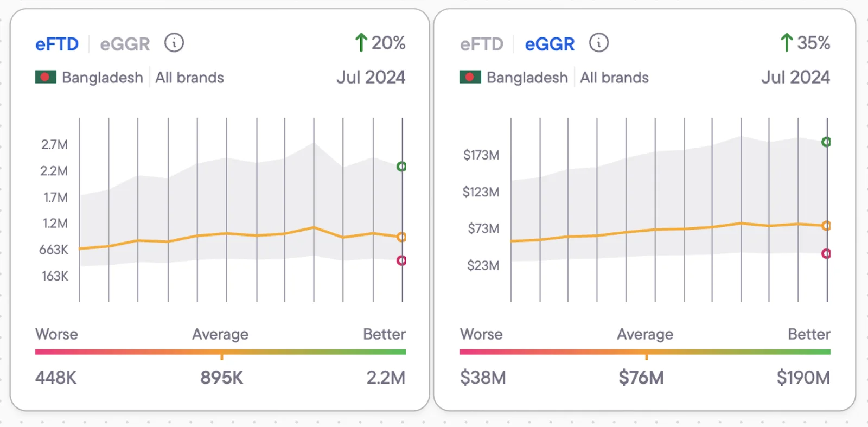Select the eGGR tab on the right card
This screenshot has width=868, height=427.
coord(549,43)
